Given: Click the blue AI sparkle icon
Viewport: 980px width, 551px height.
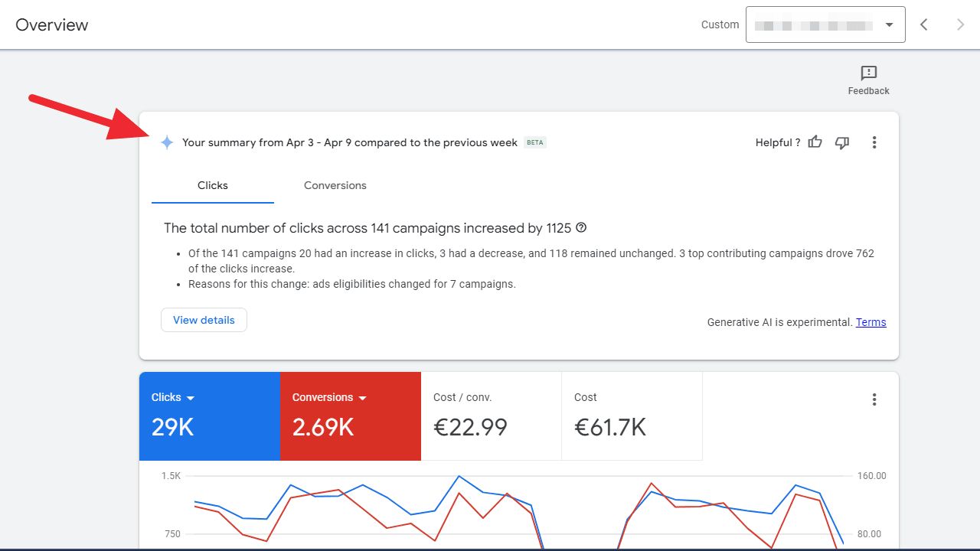Looking at the screenshot, I should tap(167, 142).
